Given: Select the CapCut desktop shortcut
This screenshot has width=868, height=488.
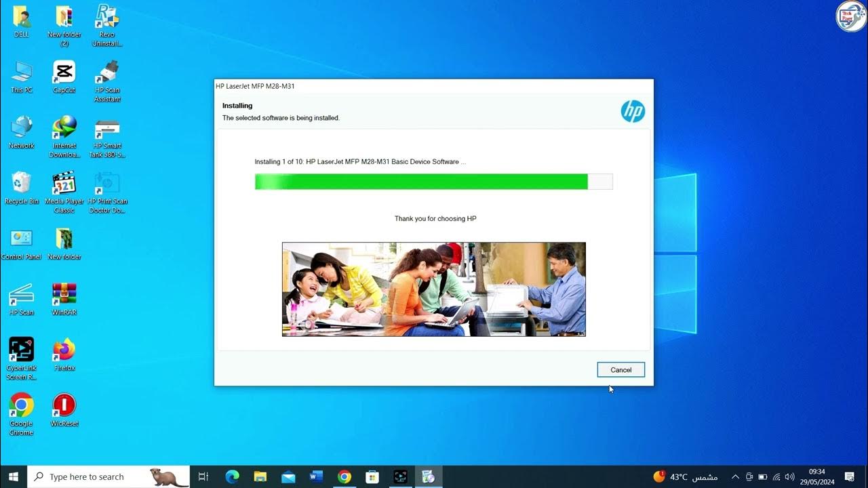Looking at the screenshot, I should pos(64,77).
